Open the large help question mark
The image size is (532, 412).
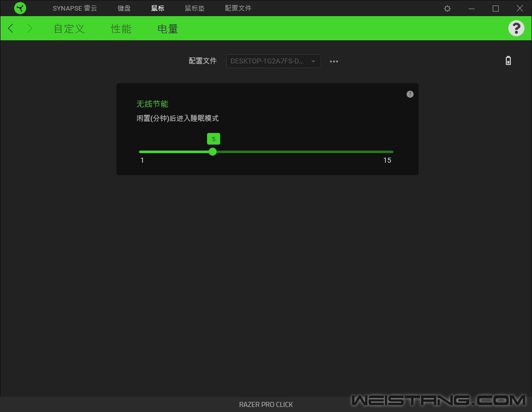[x=516, y=28]
